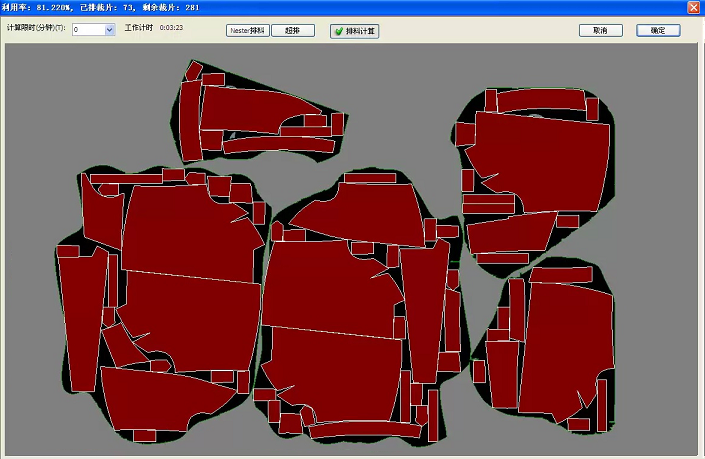Select upper large panel of left cluster
The image size is (705, 459).
[x=185, y=230]
